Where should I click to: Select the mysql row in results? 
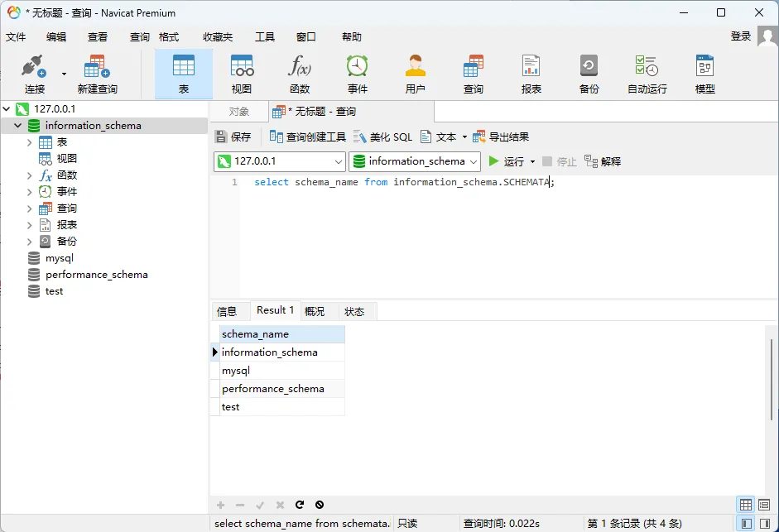236,371
